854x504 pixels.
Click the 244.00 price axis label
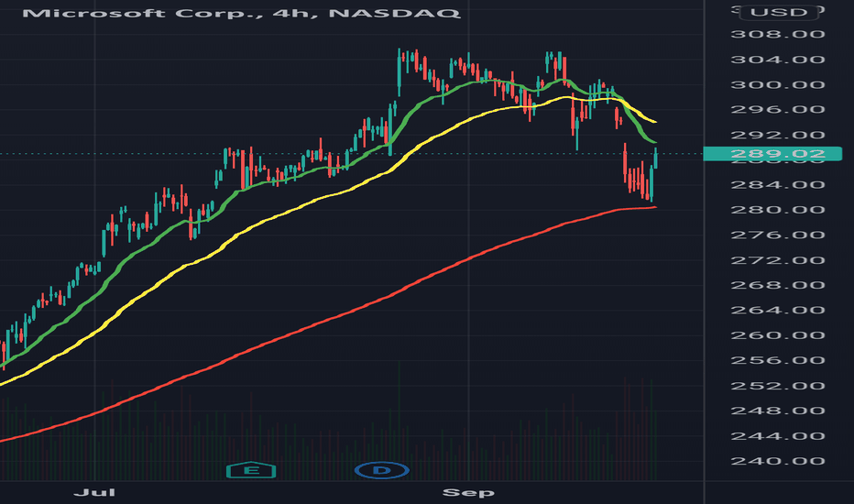tap(778, 436)
